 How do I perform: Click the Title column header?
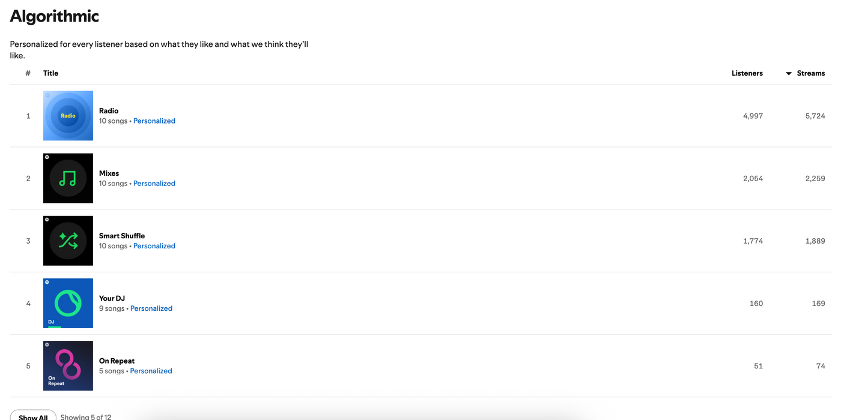tap(51, 73)
